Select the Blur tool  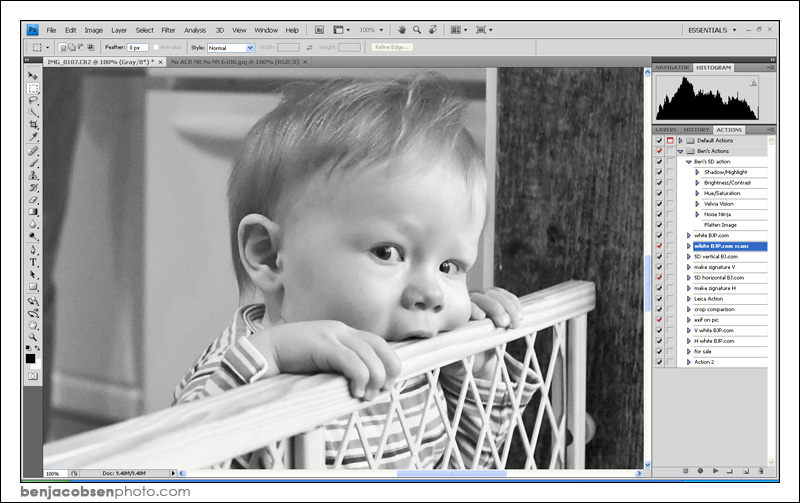(33, 224)
